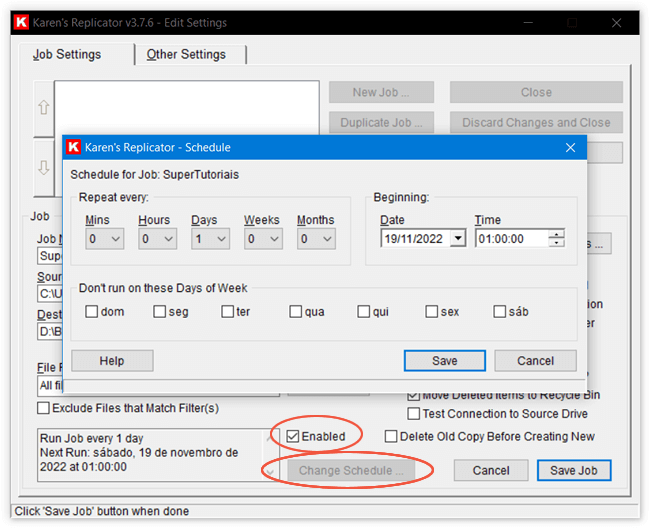Screen dimensions: 650x528
Task: Click the Karen's Replicator Schedule dialog icon
Action: tap(74, 147)
